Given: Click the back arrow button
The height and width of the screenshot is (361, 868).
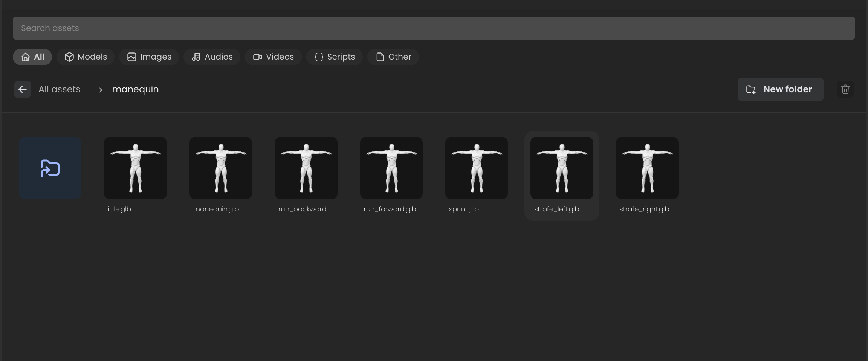Looking at the screenshot, I should pyautogui.click(x=23, y=89).
